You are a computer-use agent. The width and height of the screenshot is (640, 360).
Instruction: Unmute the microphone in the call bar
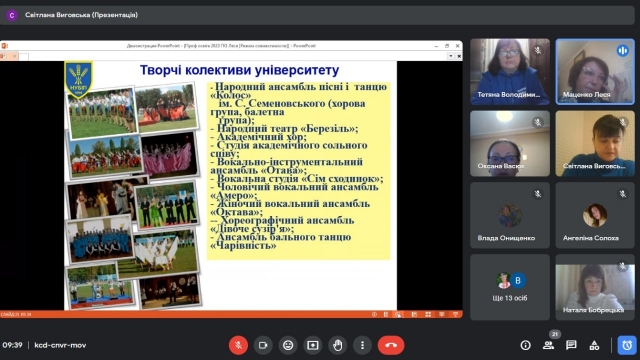click(238, 345)
